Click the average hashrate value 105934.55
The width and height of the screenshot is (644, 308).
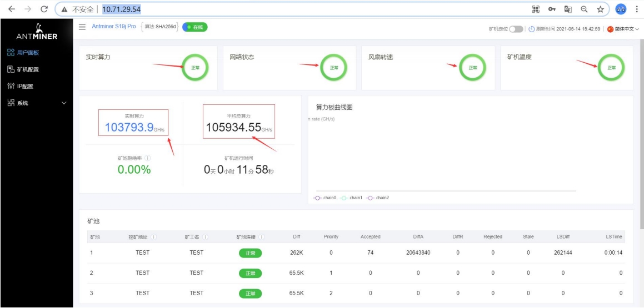233,127
